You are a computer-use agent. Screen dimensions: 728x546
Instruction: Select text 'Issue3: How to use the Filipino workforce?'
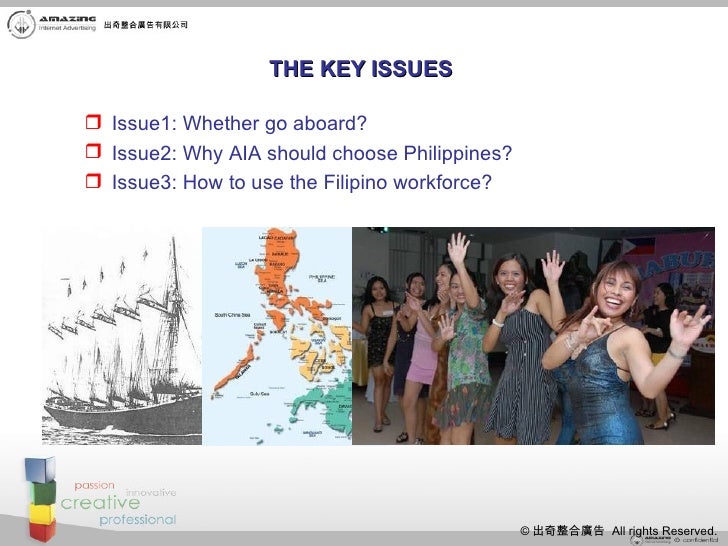[x=302, y=182]
